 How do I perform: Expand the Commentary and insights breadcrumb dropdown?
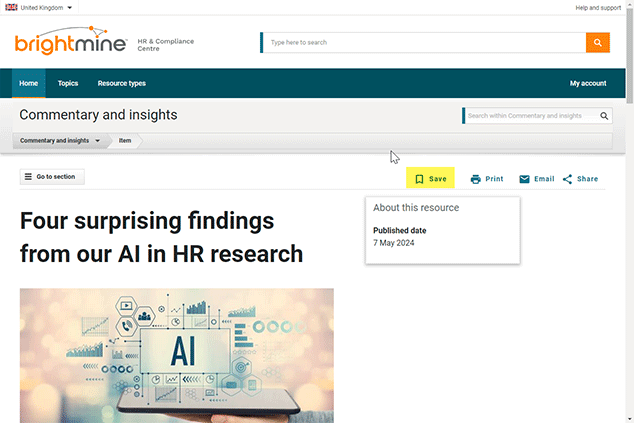[x=97, y=141]
